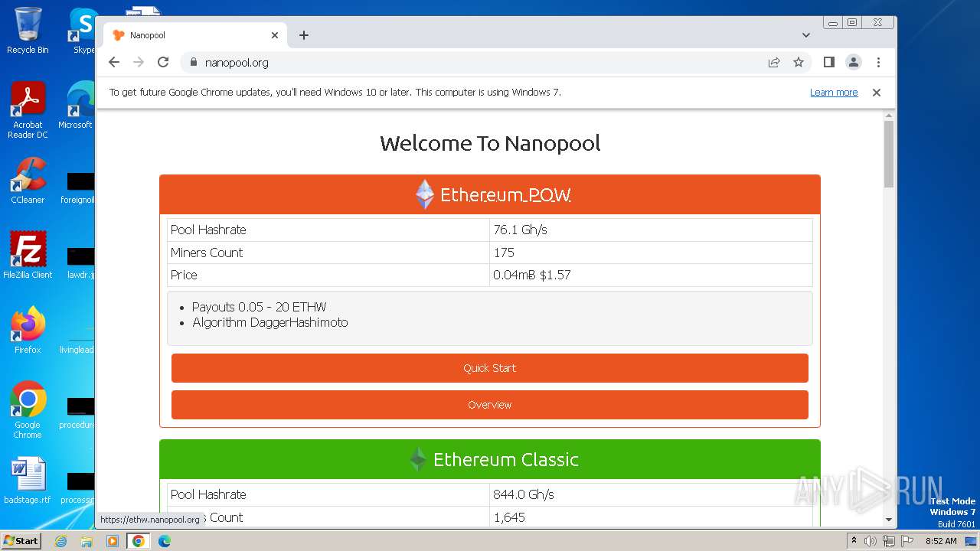
Task: Open a new tab with plus button
Action: pos(304,35)
